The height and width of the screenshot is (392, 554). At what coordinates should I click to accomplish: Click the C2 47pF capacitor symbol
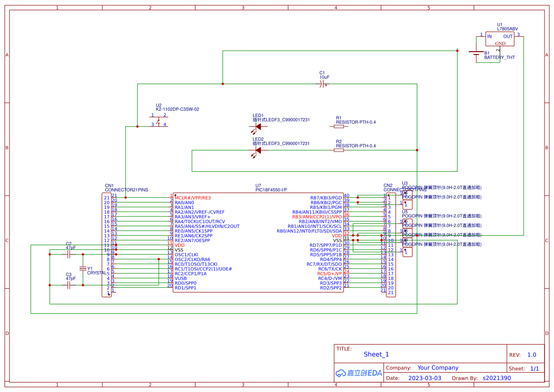pos(69,254)
